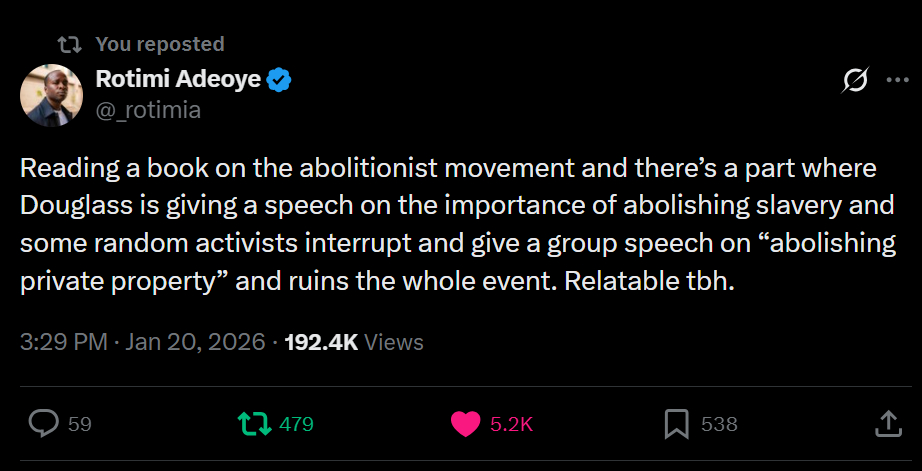
Task: Undo the repost via green arrows icon
Action: 254,424
